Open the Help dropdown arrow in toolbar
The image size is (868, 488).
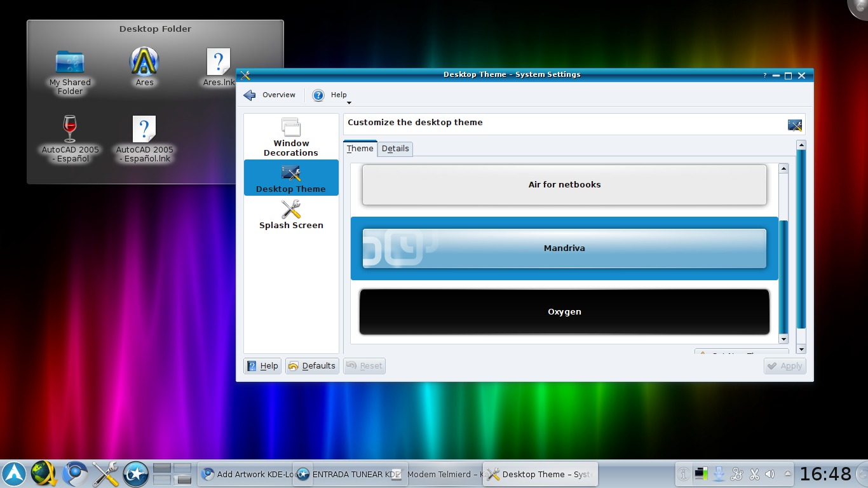(x=349, y=103)
